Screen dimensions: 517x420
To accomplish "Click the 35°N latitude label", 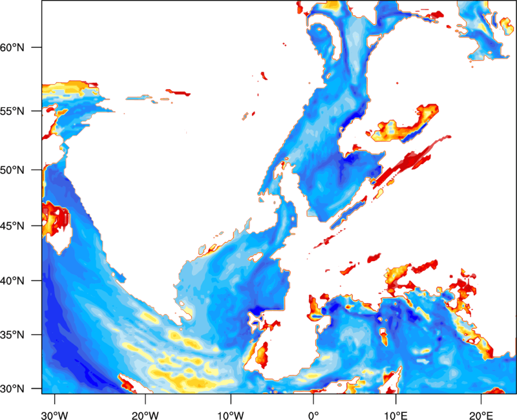I will coord(12,335).
